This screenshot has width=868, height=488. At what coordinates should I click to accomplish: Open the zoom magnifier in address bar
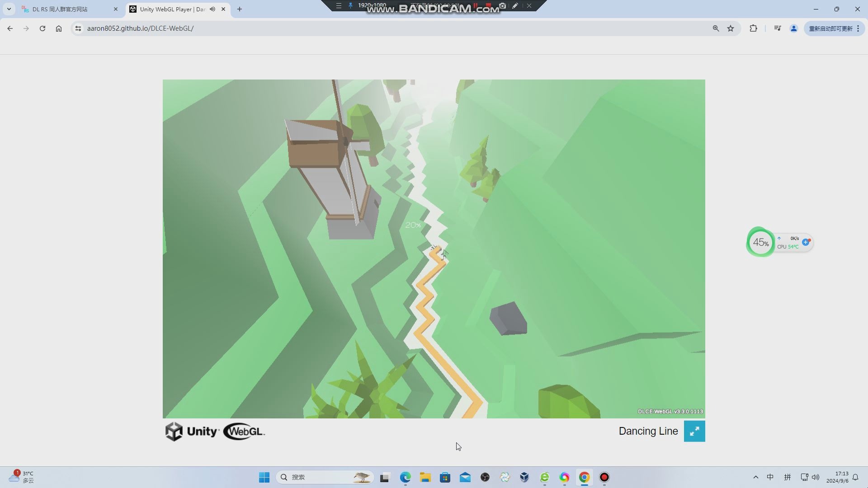pos(716,28)
